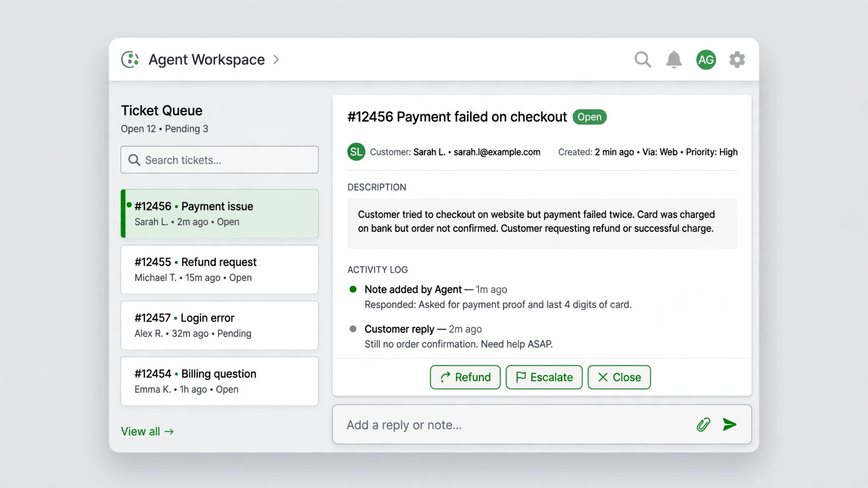868x488 pixels.
Task: Click the Escalate button
Action: 544,377
